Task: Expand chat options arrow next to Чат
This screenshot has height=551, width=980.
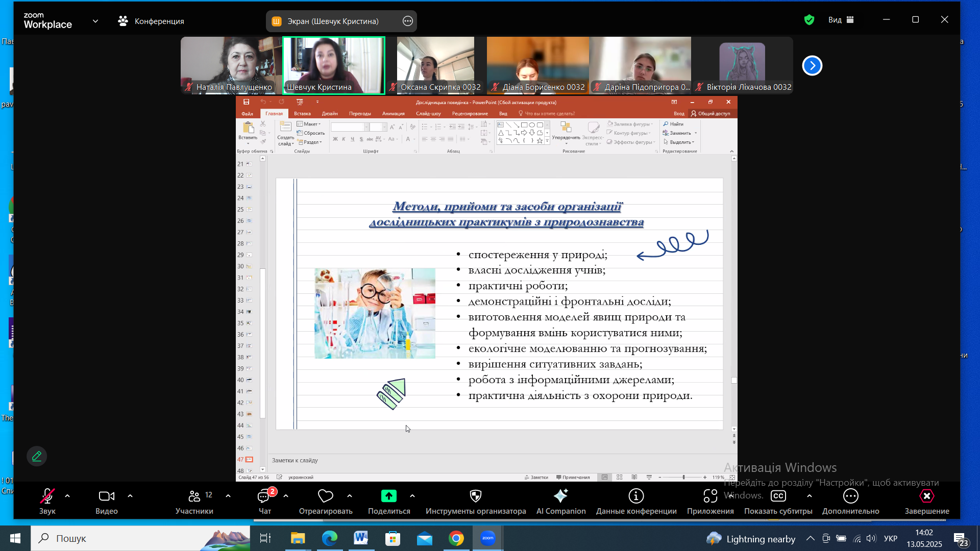Action: point(286,496)
